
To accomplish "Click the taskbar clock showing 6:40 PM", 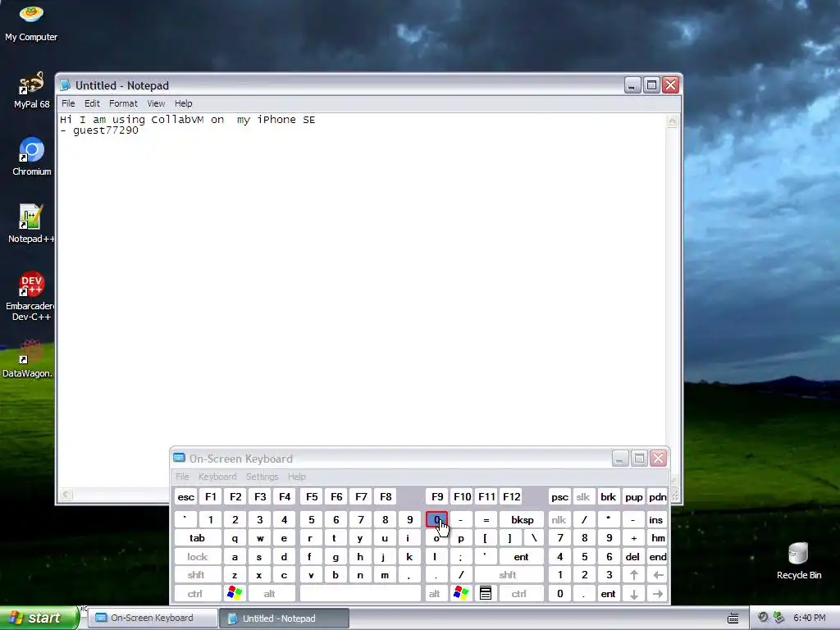I will coord(809,618).
